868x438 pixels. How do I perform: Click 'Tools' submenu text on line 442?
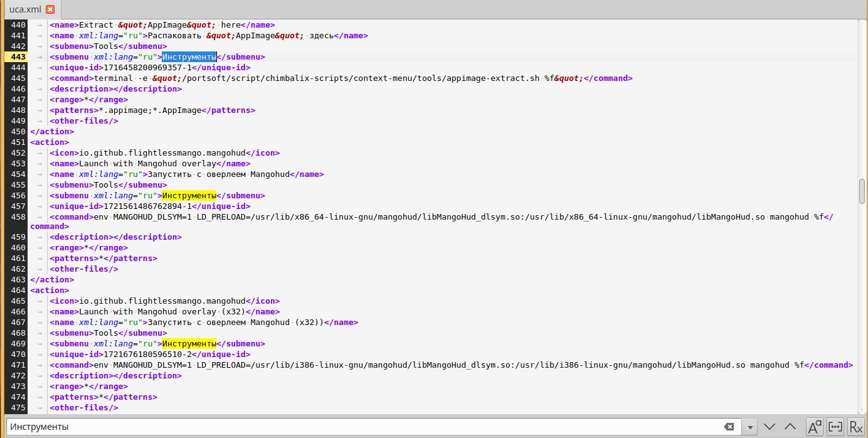tap(106, 46)
